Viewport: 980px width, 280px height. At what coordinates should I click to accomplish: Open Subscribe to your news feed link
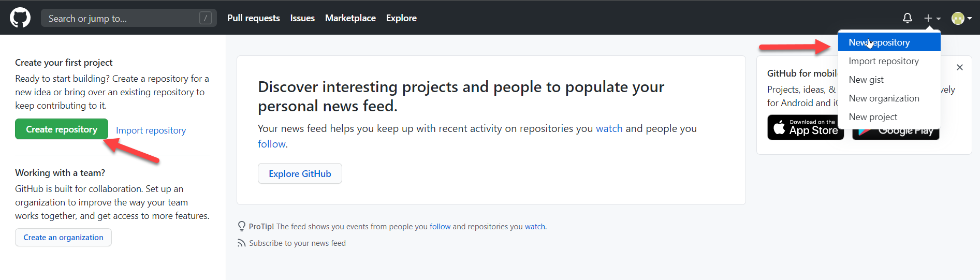coord(297,243)
